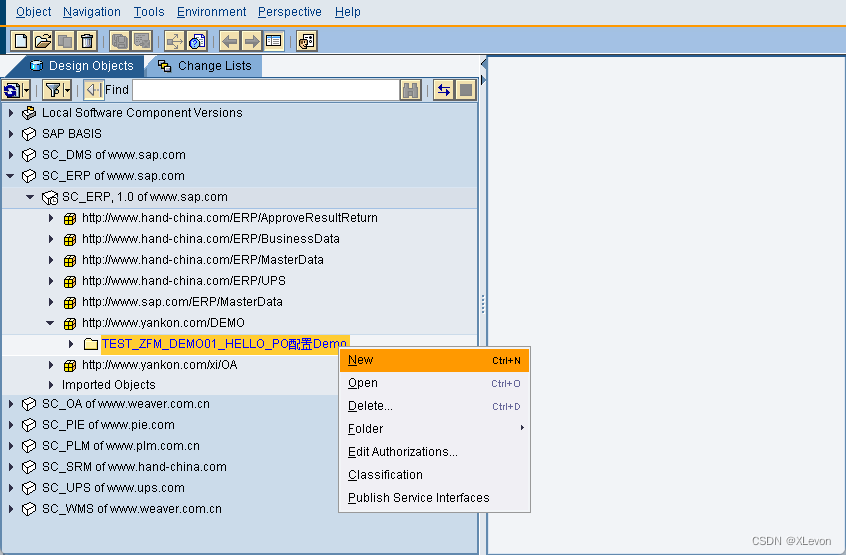Click the document help question-mark icon
This screenshot has height=555, width=846.
(197, 41)
